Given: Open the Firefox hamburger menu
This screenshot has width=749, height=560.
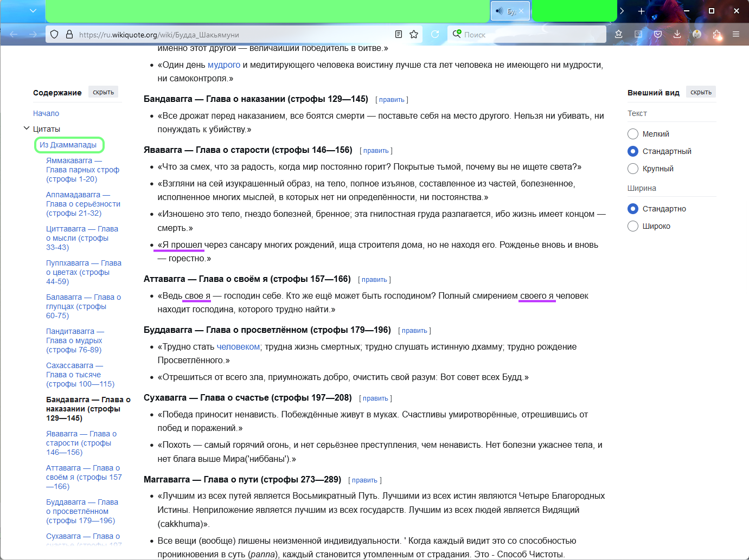Looking at the screenshot, I should [x=736, y=34].
